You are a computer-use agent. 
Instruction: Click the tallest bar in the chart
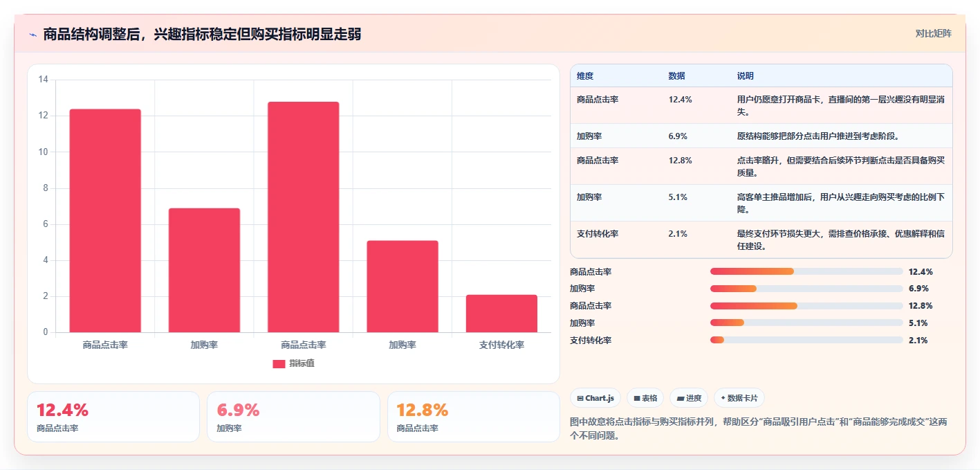click(304, 217)
